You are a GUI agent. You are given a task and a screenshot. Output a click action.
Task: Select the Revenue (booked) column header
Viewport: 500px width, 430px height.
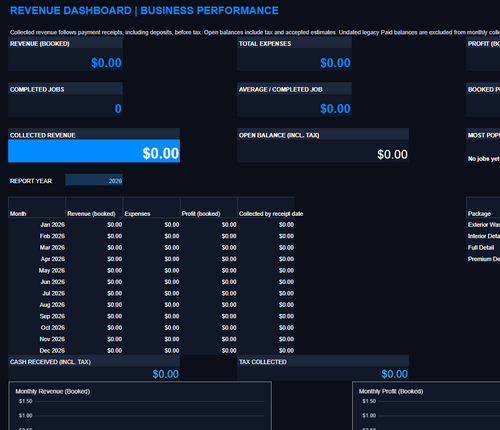click(94, 207)
